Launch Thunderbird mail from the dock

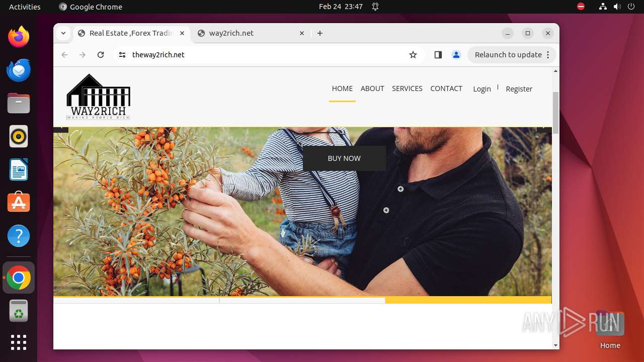[x=19, y=70]
